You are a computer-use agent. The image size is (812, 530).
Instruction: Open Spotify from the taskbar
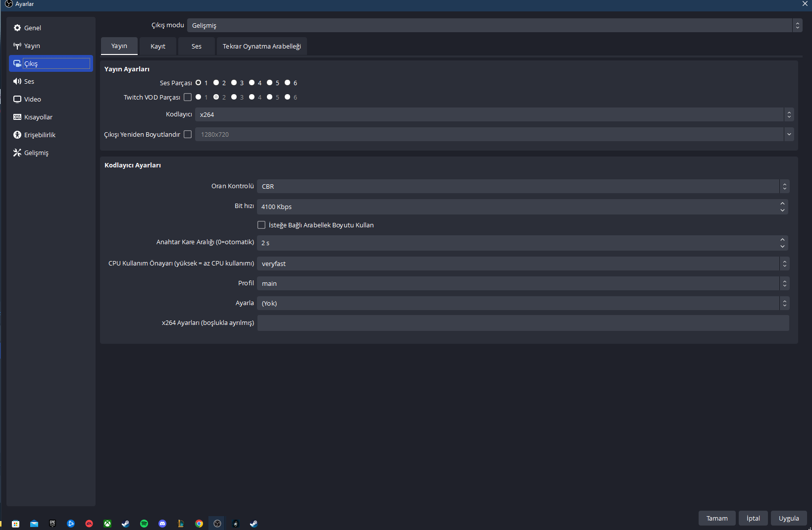coord(144,524)
